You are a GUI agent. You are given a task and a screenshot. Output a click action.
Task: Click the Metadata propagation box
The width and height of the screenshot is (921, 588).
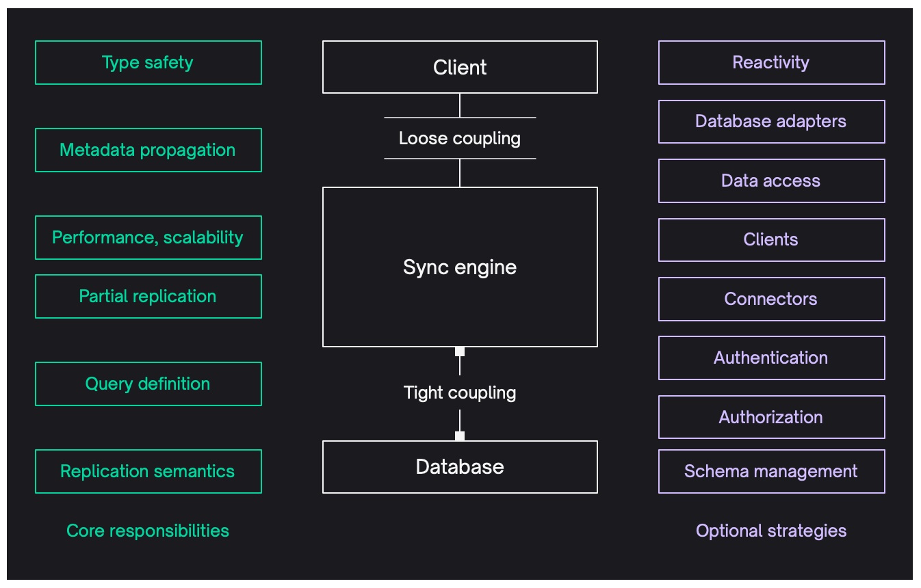(148, 150)
